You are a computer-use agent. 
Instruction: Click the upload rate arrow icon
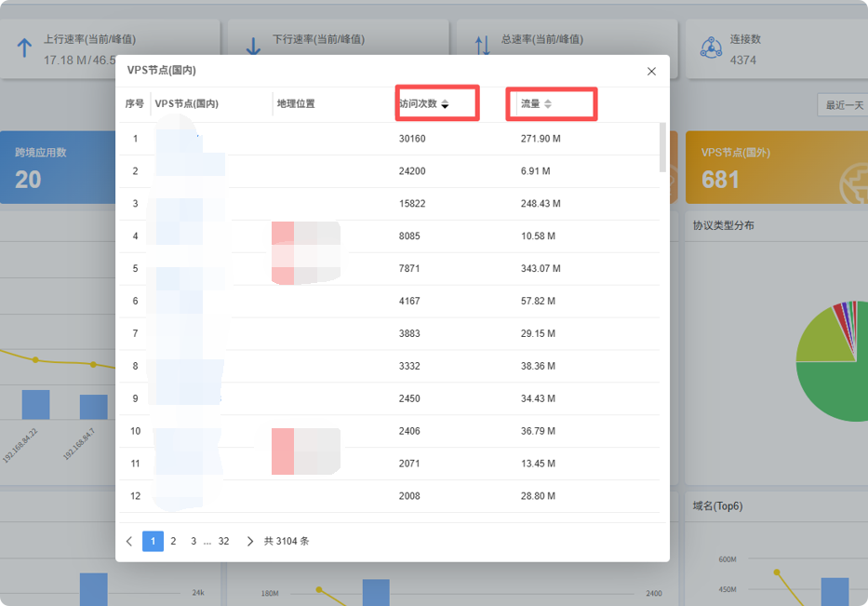[25, 48]
